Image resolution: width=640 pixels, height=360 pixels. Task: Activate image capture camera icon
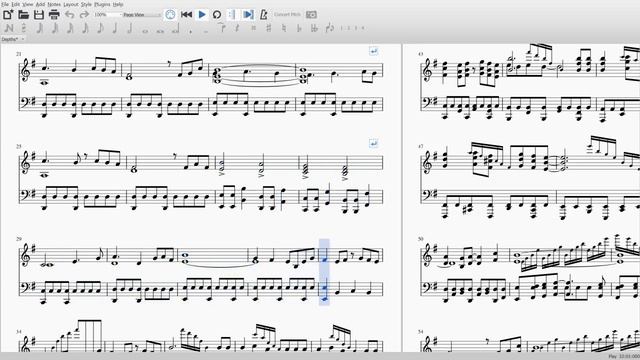[311, 15]
